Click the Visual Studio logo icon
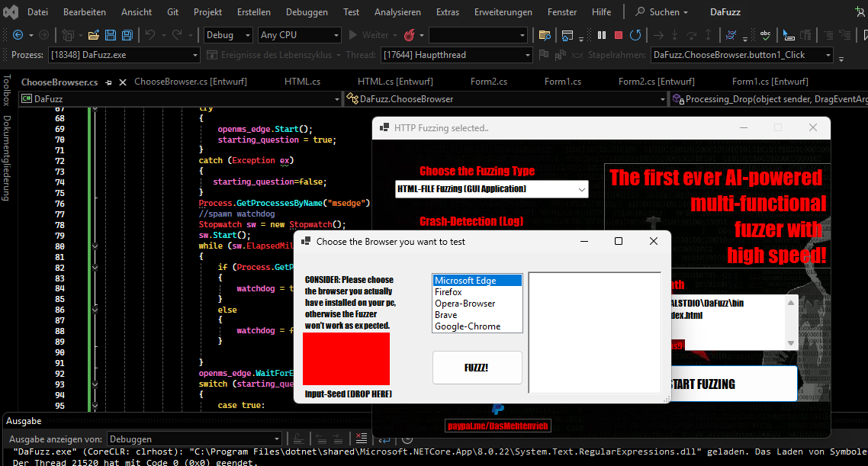The image size is (868, 466). click(11, 11)
